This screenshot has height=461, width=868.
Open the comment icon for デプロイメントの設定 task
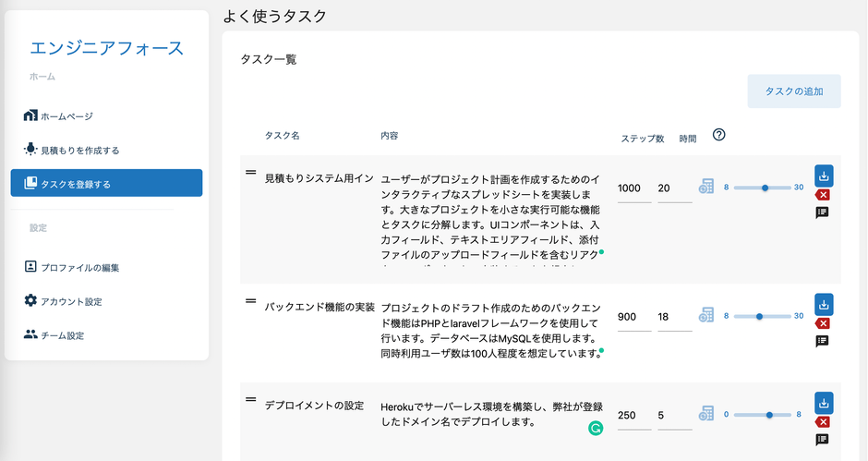824,440
